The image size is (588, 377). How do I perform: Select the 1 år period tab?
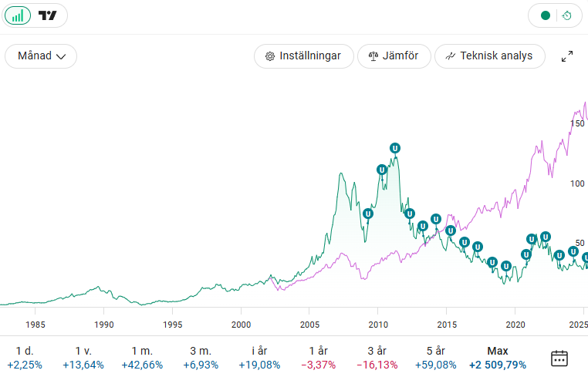pyautogui.click(x=317, y=358)
